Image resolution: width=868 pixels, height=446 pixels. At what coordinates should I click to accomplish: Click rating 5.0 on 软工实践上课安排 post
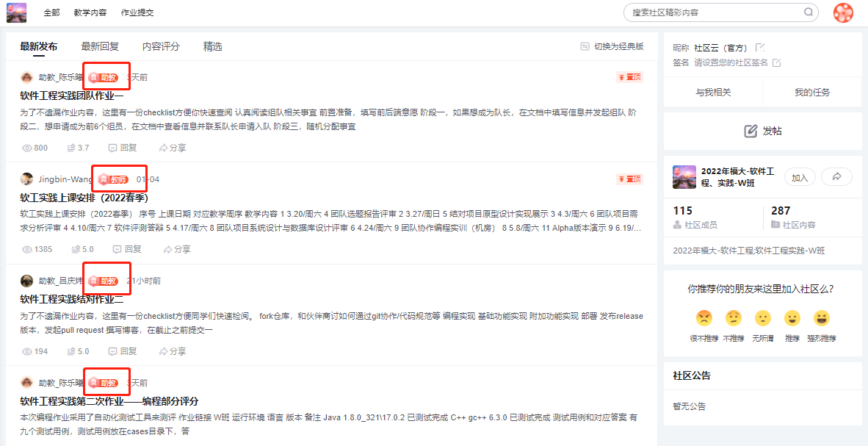tap(82, 249)
